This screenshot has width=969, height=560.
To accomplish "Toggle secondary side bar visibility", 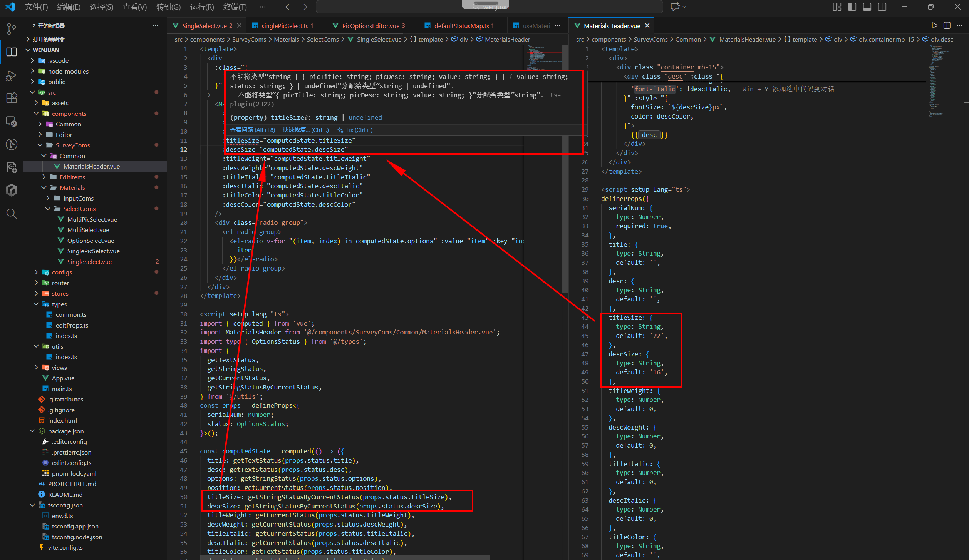I will pyautogui.click(x=882, y=7).
